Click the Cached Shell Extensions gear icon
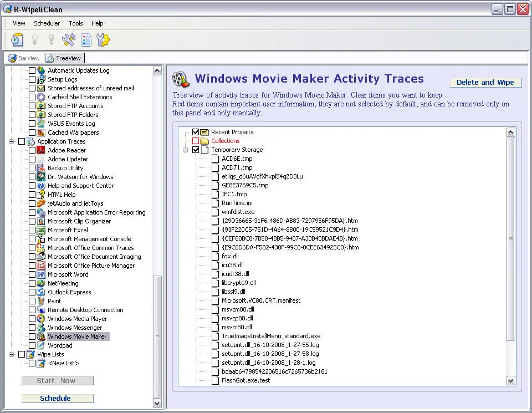532x413 pixels. click(41, 96)
